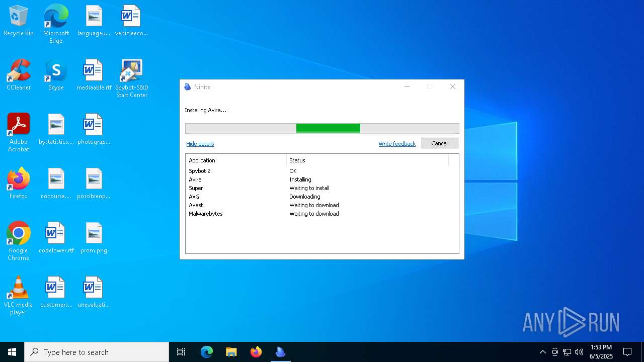Open the clock and date flyout

(x=601, y=352)
